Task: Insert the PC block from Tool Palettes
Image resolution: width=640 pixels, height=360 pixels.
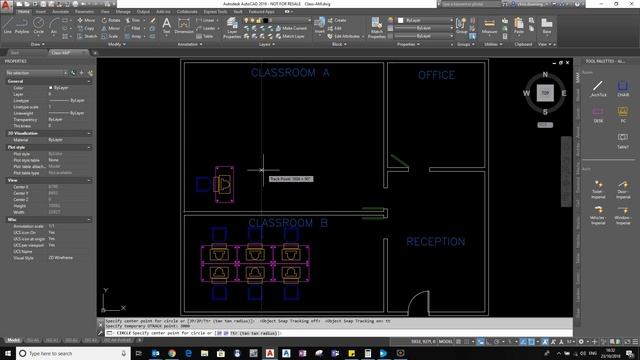Action: tap(623, 115)
